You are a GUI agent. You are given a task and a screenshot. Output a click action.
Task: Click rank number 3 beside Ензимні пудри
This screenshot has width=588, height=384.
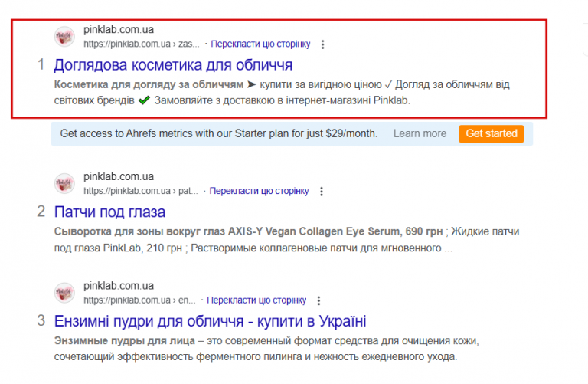coord(41,320)
